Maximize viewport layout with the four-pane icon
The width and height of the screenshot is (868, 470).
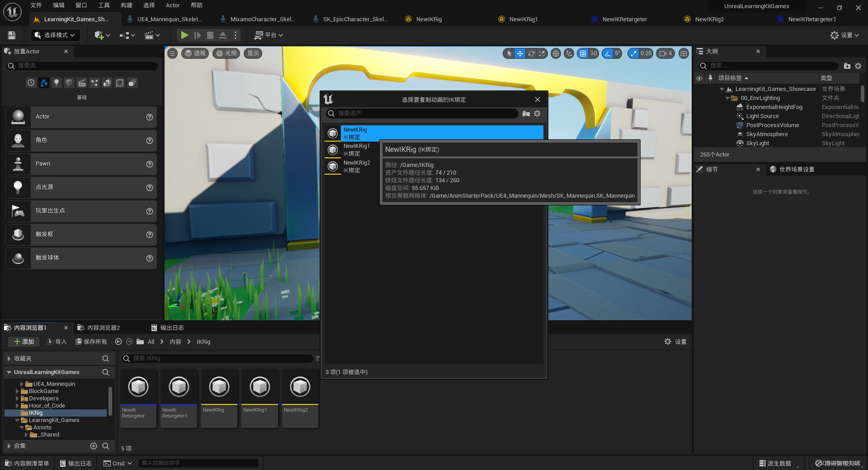(684, 53)
